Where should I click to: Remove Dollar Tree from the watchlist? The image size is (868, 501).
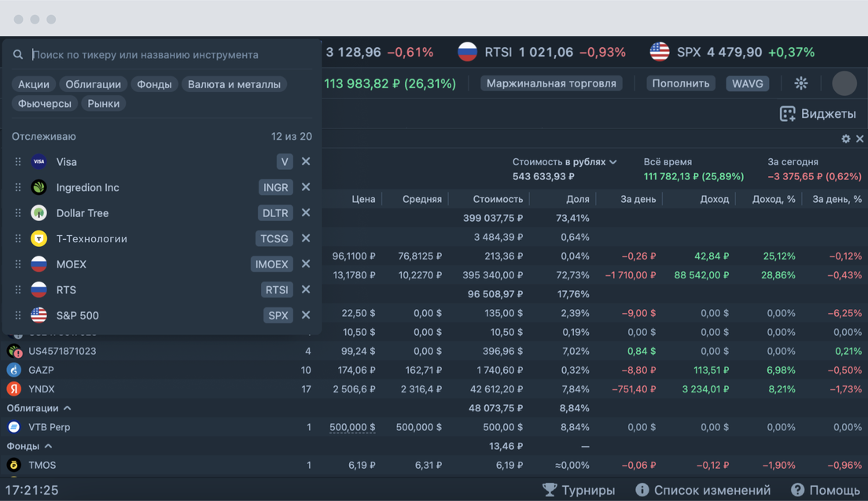[306, 212]
